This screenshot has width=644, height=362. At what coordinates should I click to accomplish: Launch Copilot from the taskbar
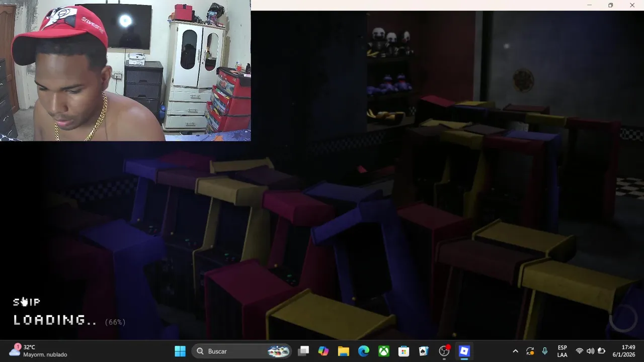[x=324, y=351]
